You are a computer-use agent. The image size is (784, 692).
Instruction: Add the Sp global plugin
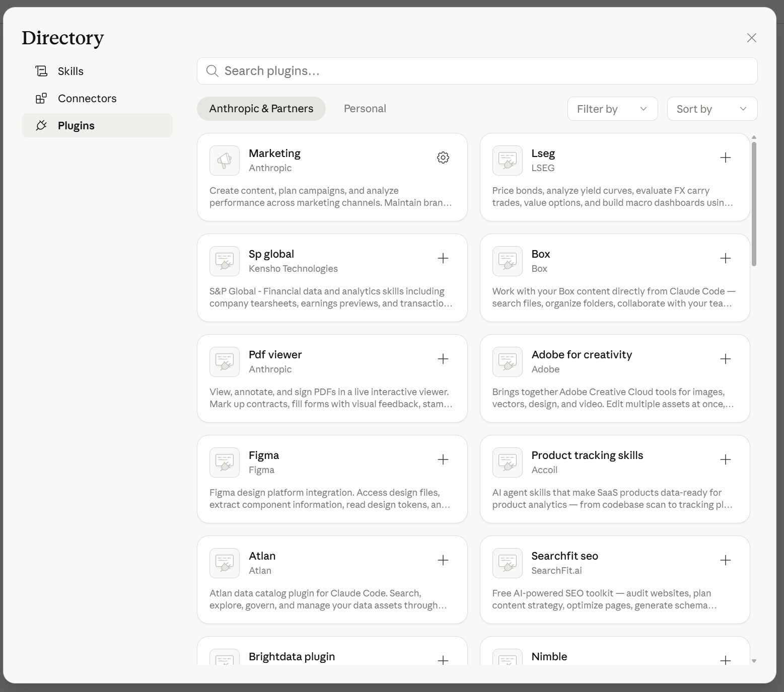tap(443, 258)
